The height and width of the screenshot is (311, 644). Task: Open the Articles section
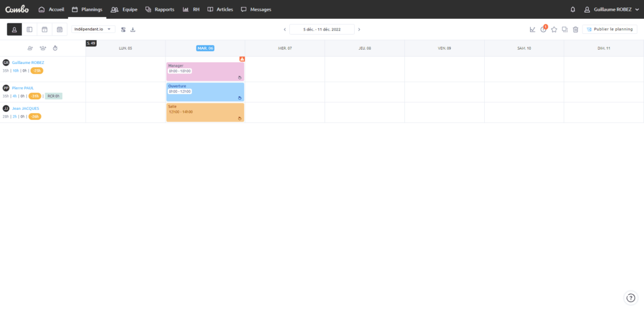coord(220,9)
